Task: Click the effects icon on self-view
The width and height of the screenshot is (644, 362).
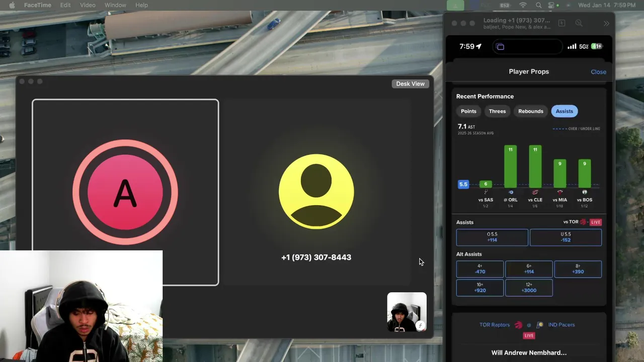Action: coord(421,325)
